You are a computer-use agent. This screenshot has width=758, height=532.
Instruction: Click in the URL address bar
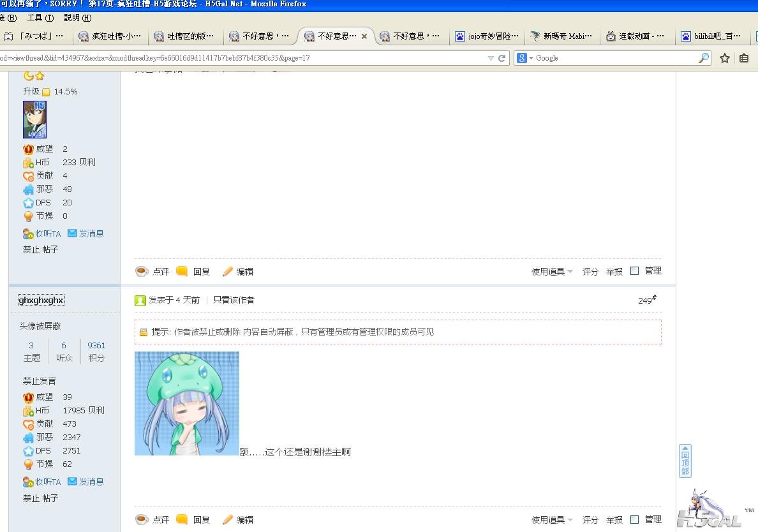tap(242, 58)
